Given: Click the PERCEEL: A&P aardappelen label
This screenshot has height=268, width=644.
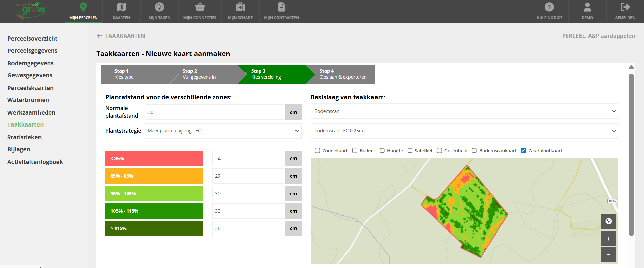Looking at the screenshot, I should pos(598,36).
